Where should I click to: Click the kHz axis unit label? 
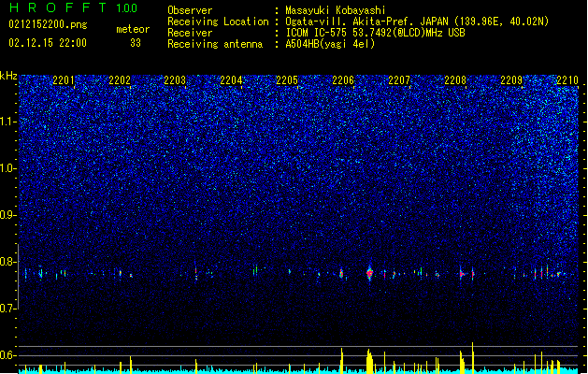tap(8, 76)
